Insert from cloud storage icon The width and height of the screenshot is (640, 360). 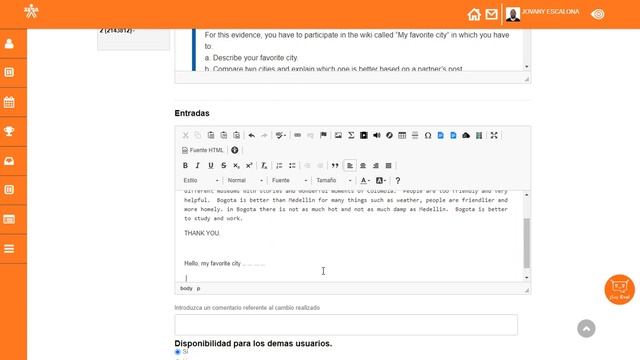(x=466, y=135)
